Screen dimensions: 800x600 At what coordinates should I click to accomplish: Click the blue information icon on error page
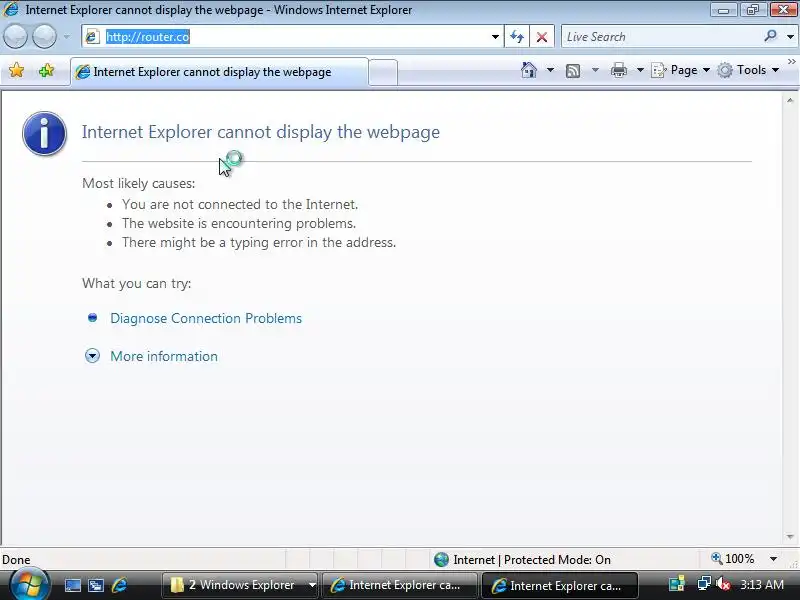tap(44, 133)
